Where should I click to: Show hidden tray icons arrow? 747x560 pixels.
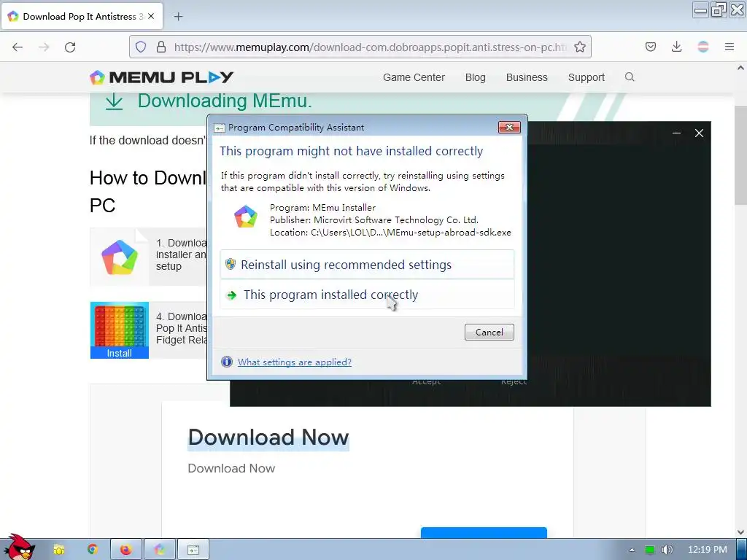point(632,550)
